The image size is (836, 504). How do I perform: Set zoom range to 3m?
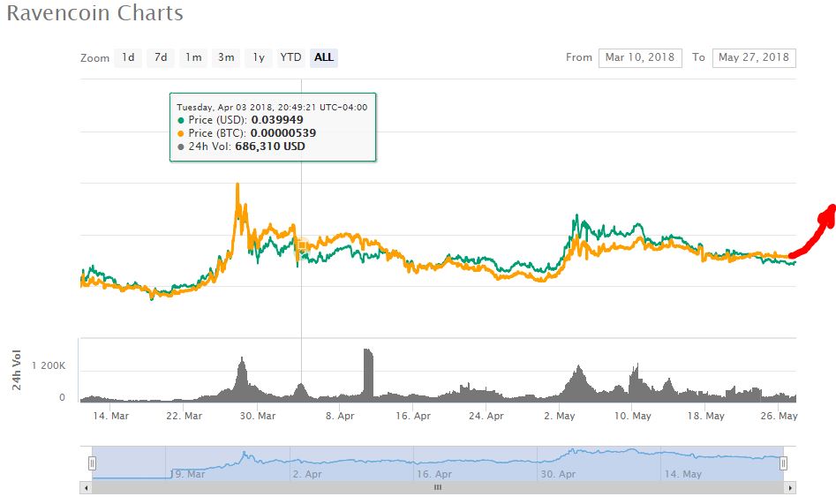click(x=226, y=57)
